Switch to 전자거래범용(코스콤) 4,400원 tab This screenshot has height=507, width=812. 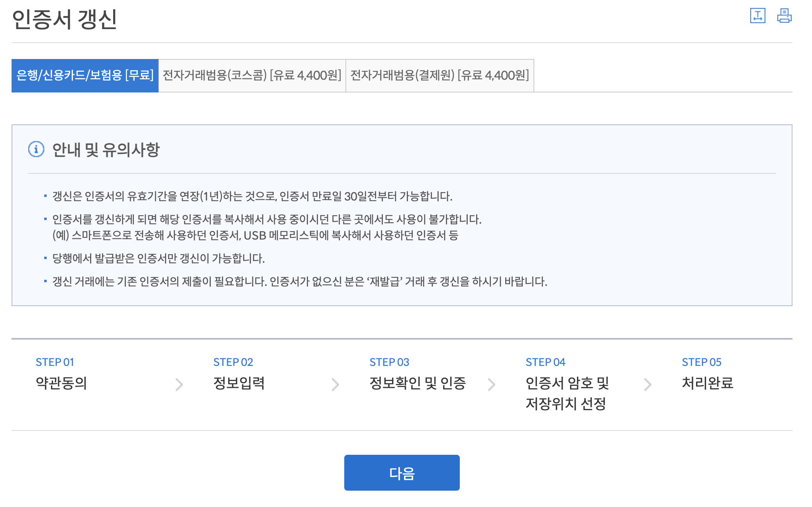tap(252, 75)
